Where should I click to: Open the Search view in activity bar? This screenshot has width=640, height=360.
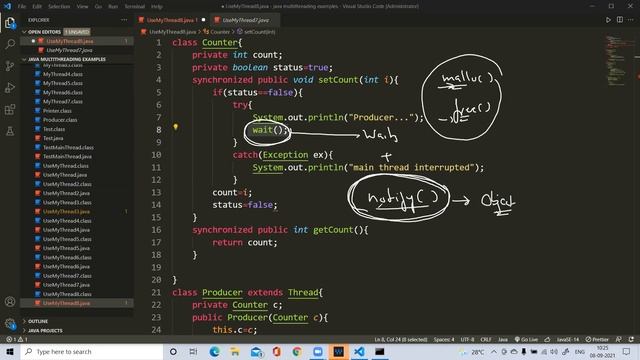coord(10,44)
